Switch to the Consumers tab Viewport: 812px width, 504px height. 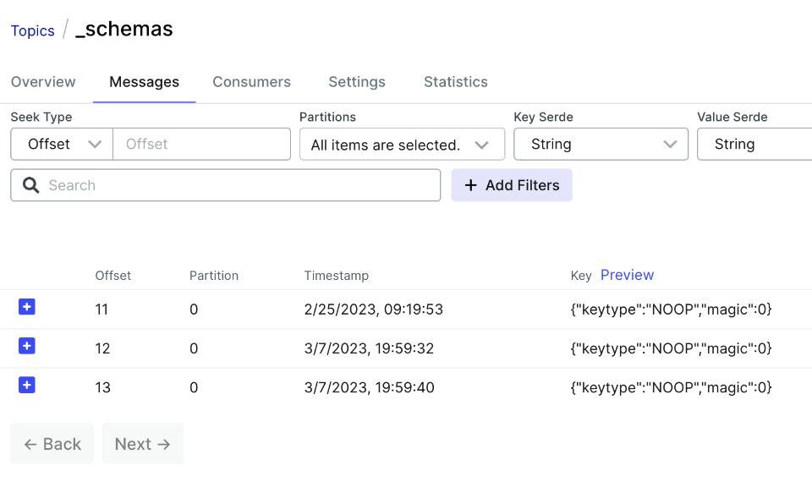[x=251, y=82]
